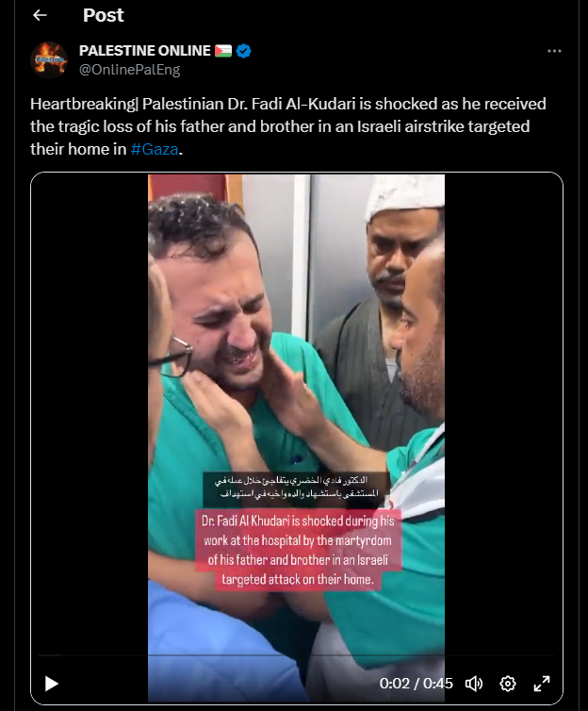
Task: Click the 0:02 / 0:45 time display
Action: [416, 684]
